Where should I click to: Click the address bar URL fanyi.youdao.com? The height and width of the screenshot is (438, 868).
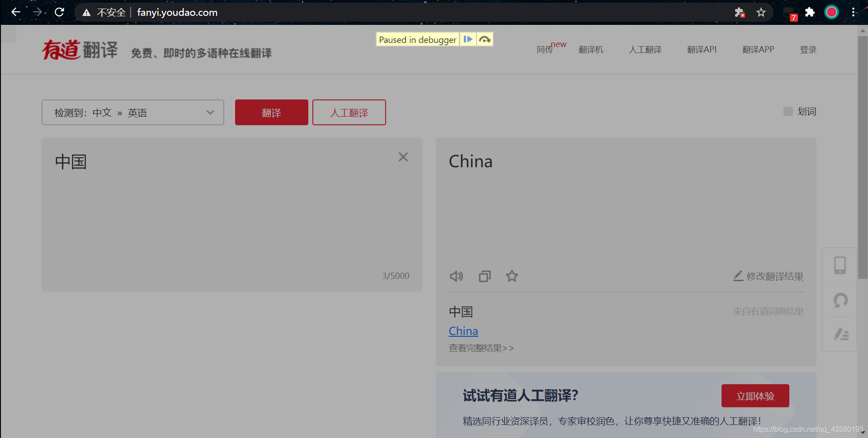tap(177, 13)
